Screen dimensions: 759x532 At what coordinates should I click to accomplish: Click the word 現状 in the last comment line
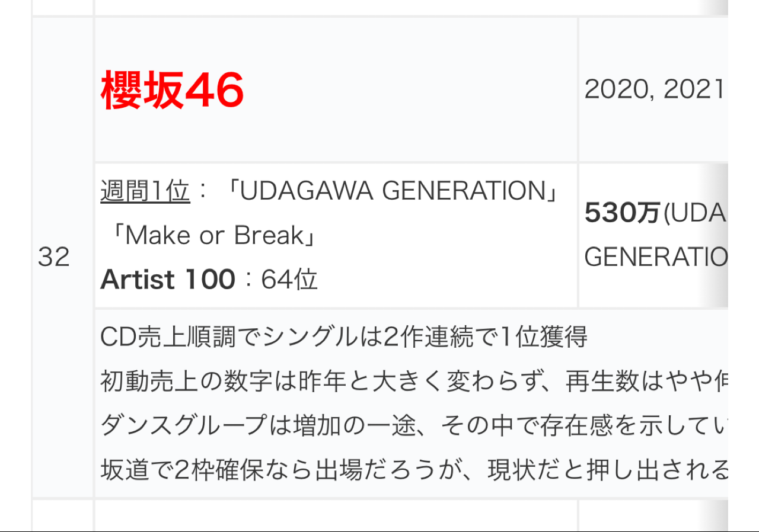point(511,470)
